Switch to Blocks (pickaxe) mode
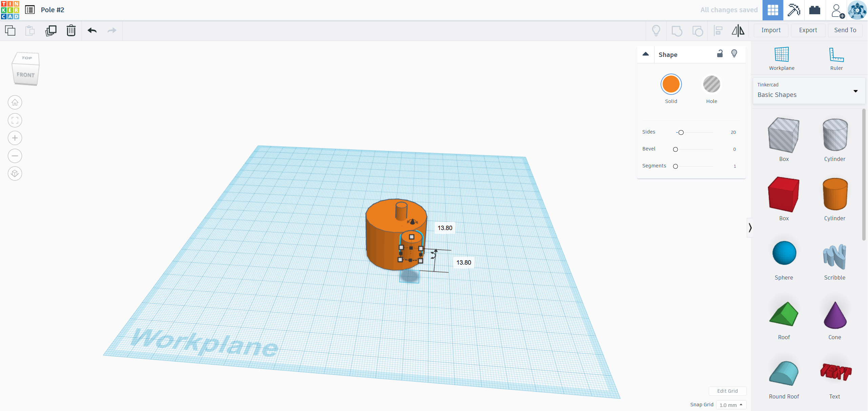Viewport: 868px width, 411px height. (793, 10)
